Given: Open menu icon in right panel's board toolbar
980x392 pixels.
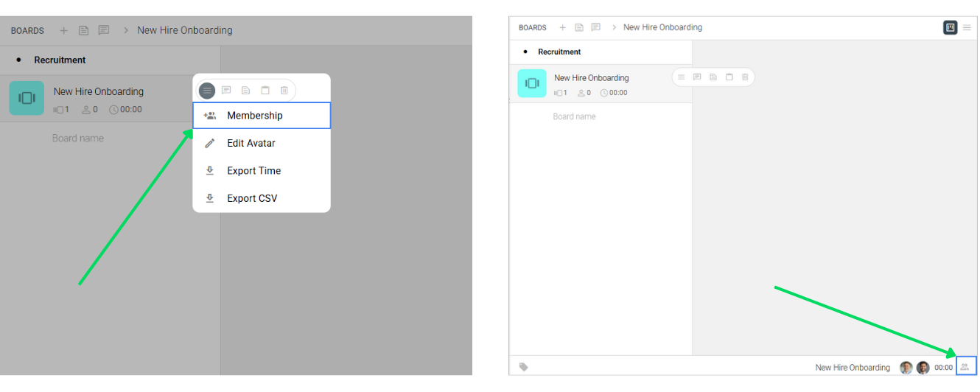Looking at the screenshot, I should [681, 77].
